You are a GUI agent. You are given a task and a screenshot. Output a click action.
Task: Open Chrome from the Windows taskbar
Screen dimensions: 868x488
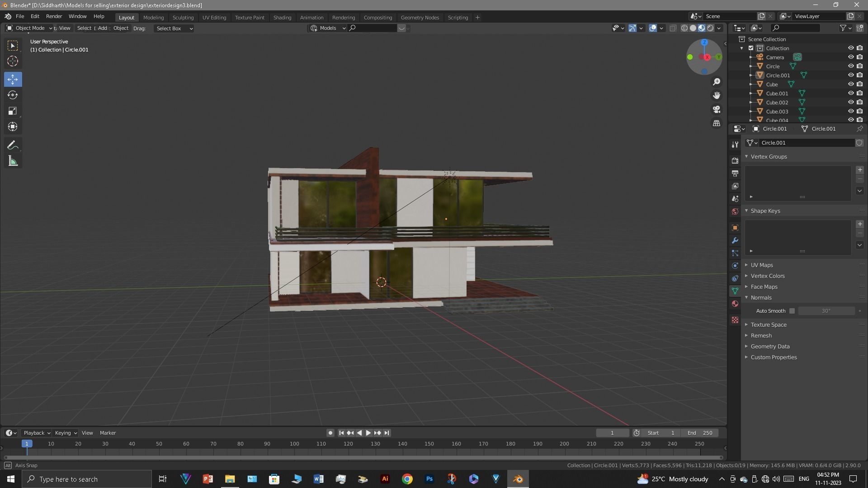click(x=407, y=479)
